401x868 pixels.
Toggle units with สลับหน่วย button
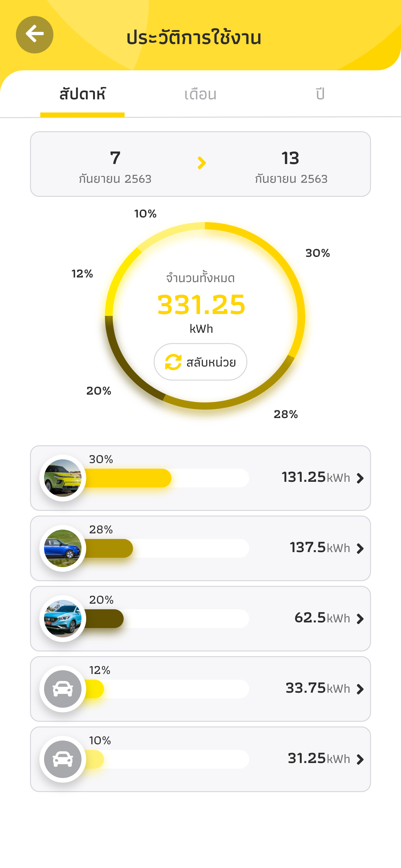(200, 362)
